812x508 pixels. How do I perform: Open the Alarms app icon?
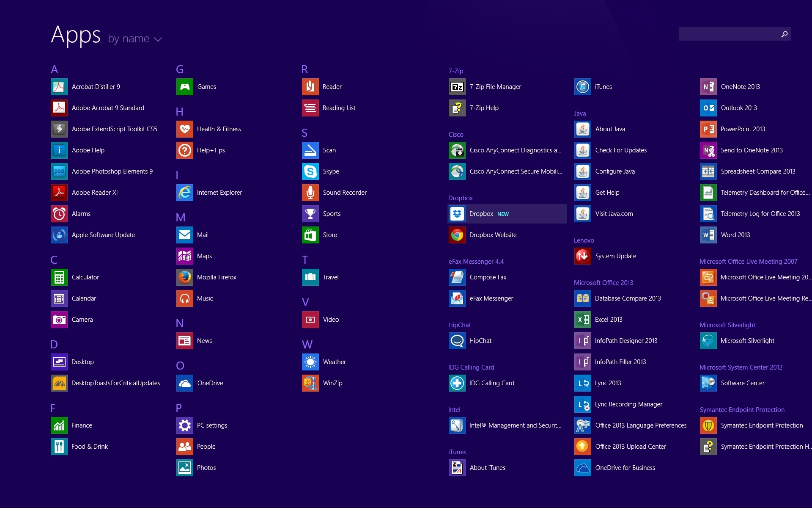(x=59, y=214)
